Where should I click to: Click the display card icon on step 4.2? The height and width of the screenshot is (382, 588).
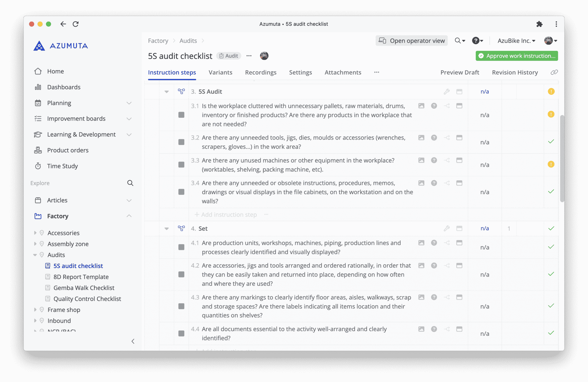point(459,265)
